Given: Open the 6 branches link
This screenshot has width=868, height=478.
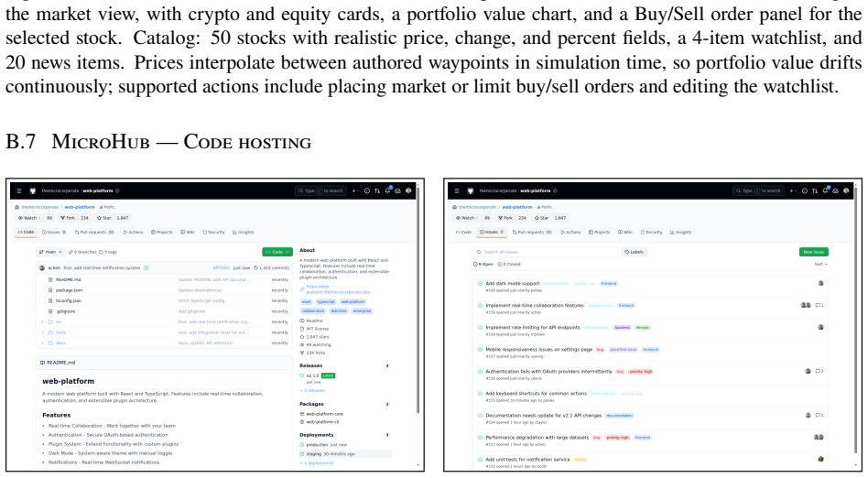Looking at the screenshot, I should click(x=81, y=252).
